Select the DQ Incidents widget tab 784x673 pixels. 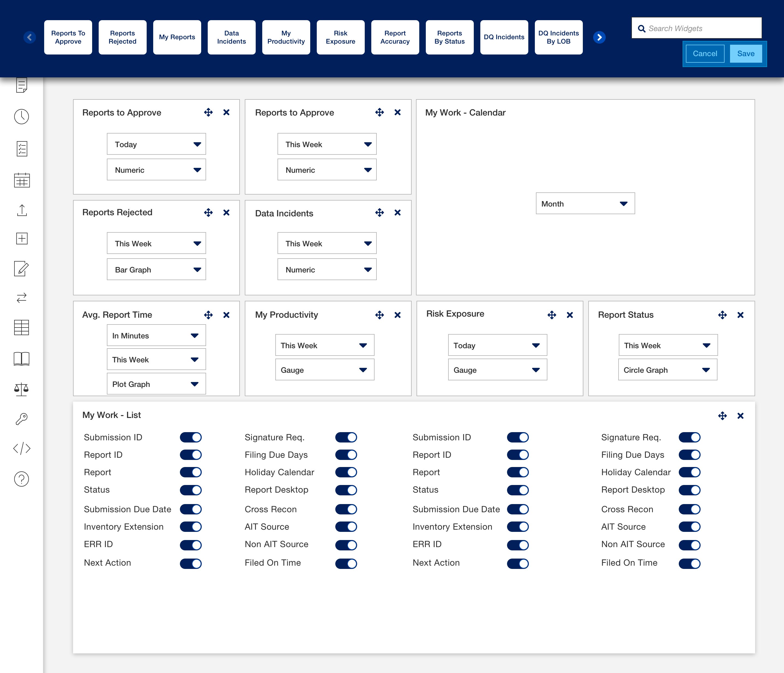click(x=504, y=37)
